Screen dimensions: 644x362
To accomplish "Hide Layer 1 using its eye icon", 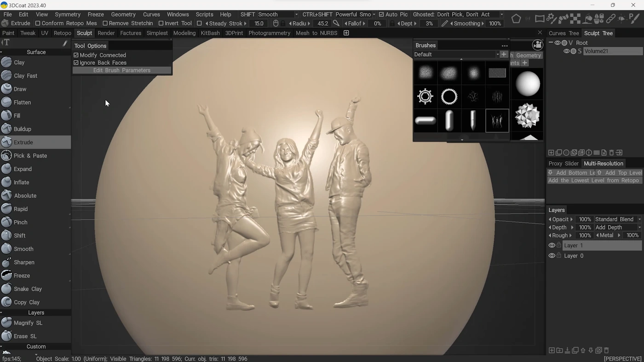I will pos(552,245).
